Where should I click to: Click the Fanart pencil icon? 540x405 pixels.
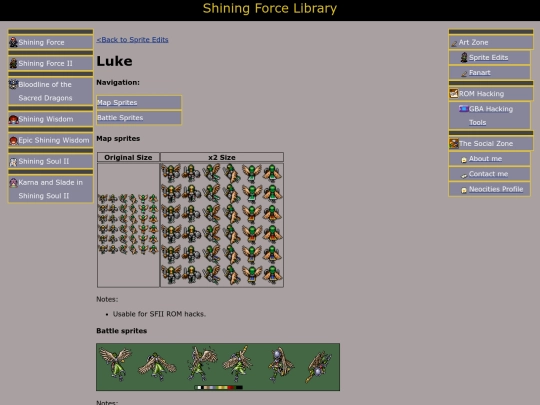(x=464, y=73)
